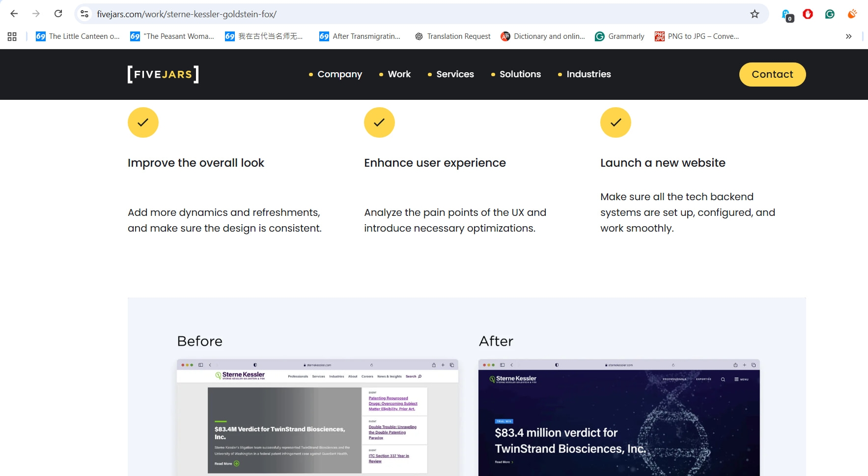This screenshot has height=476, width=868.
Task: Click the "Enhance user experience" heading
Action: click(x=435, y=163)
